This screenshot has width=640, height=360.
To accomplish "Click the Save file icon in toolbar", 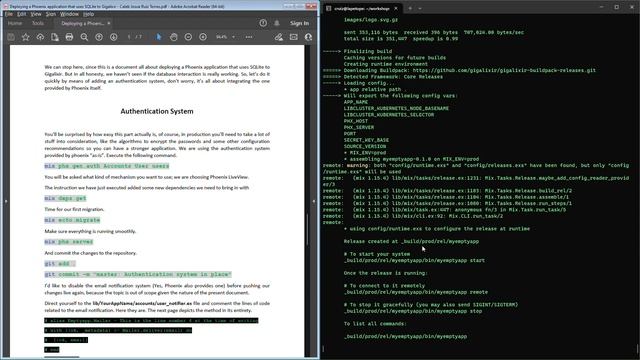I will pos(11,37).
